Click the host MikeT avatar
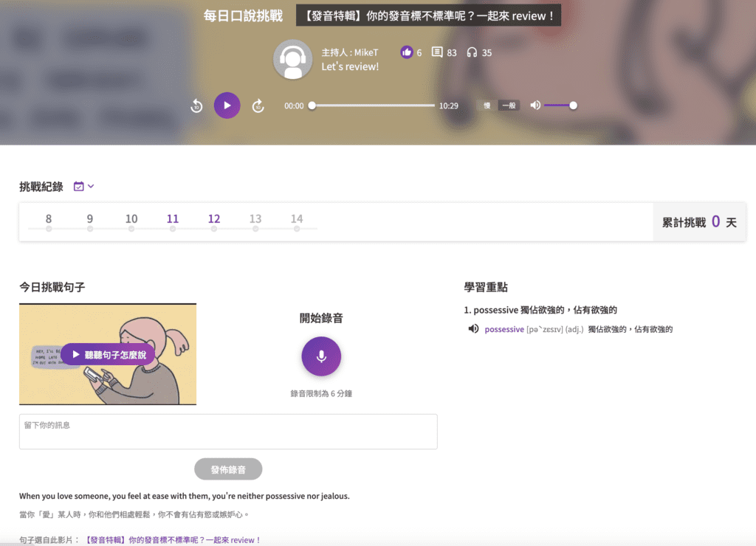 [292, 59]
